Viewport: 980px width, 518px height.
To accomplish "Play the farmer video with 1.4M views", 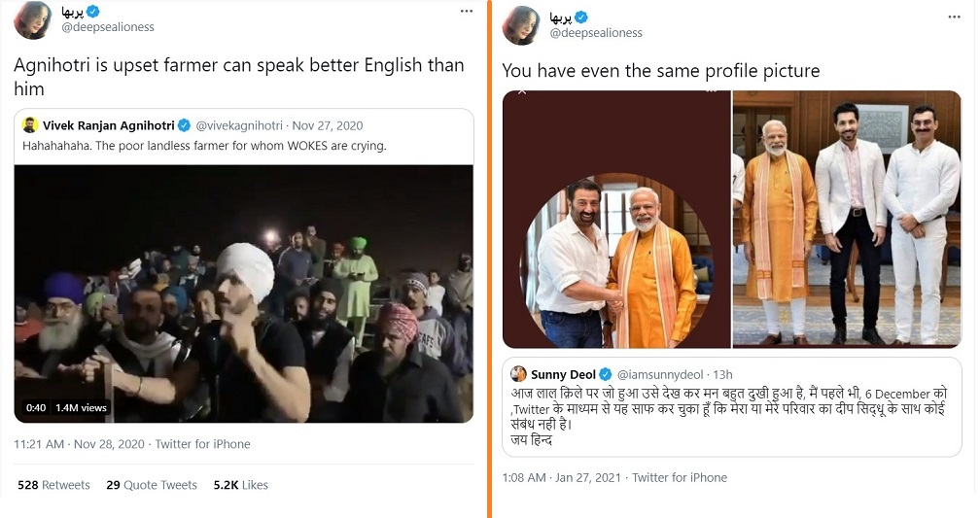I will click(x=243, y=294).
